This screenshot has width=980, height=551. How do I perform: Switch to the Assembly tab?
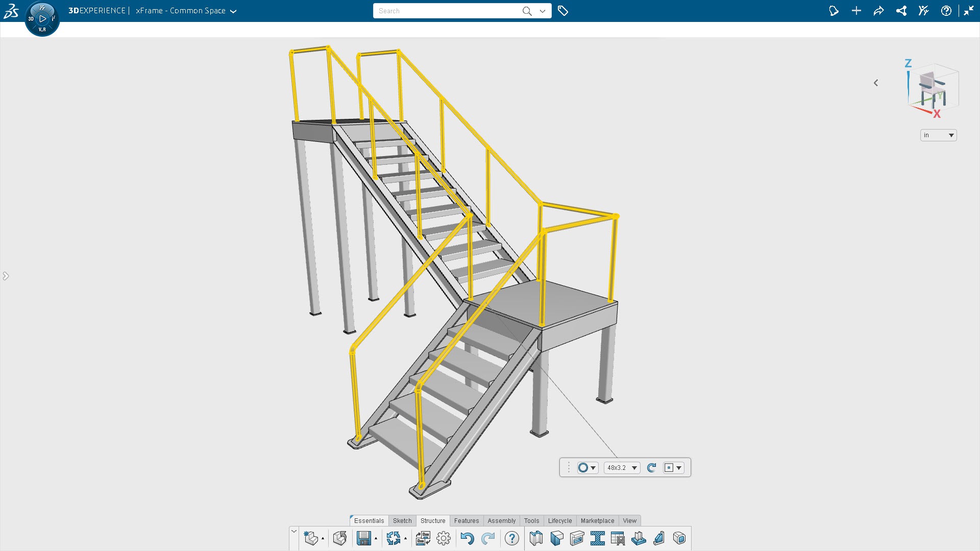[x=502, y=520]
